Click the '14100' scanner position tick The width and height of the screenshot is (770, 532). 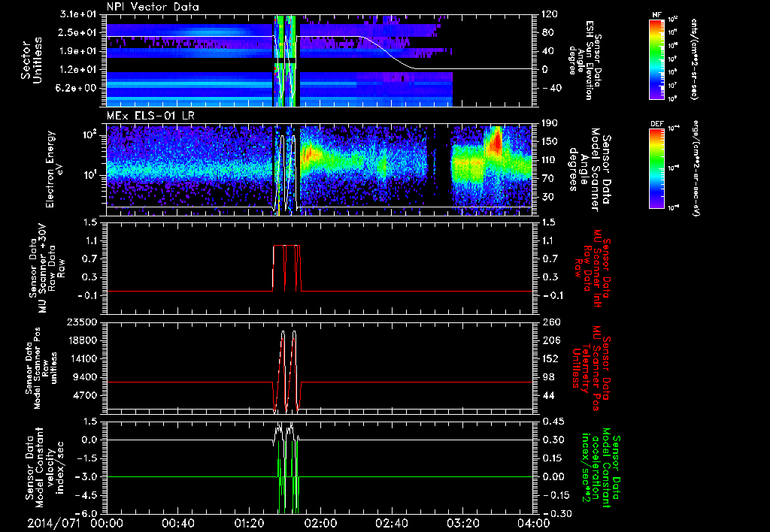point(83,358)
